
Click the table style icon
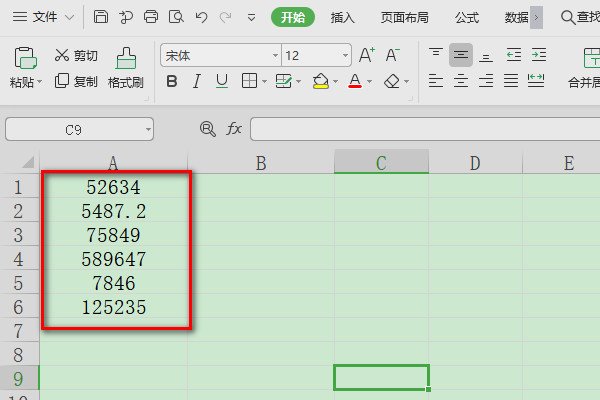[284, 81]
